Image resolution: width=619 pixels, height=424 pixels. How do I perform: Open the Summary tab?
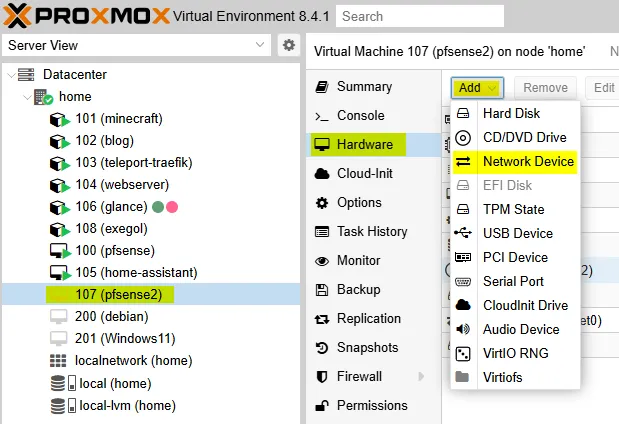pos(373,86)
